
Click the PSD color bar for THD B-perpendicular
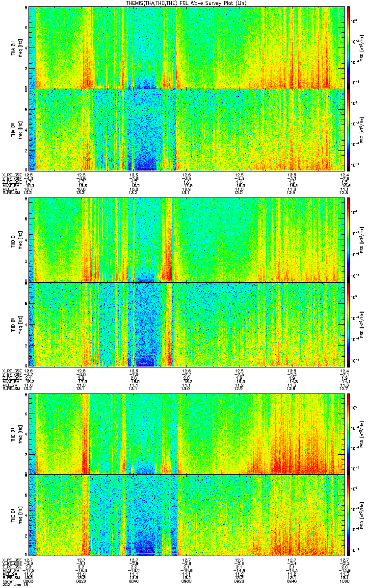tap(349, 239)
